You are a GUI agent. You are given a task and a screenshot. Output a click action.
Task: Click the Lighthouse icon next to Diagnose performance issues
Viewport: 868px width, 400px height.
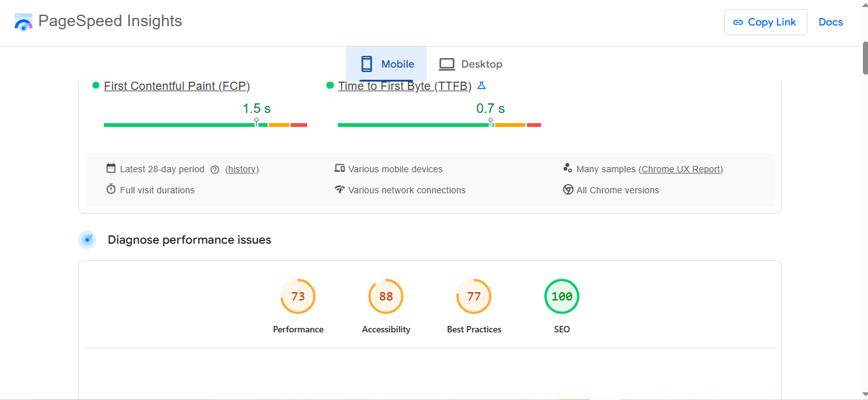pos(87,239)
